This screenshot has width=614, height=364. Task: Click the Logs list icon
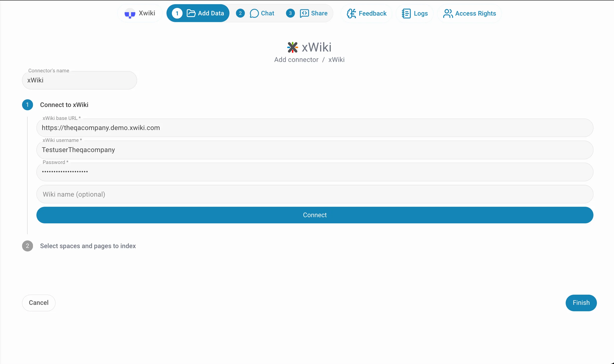point(406,13)
